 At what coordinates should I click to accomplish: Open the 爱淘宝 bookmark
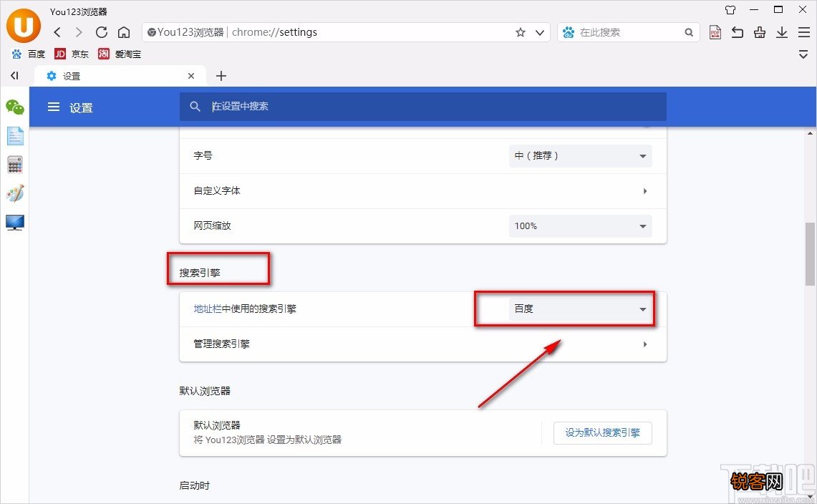pos(120,54)
